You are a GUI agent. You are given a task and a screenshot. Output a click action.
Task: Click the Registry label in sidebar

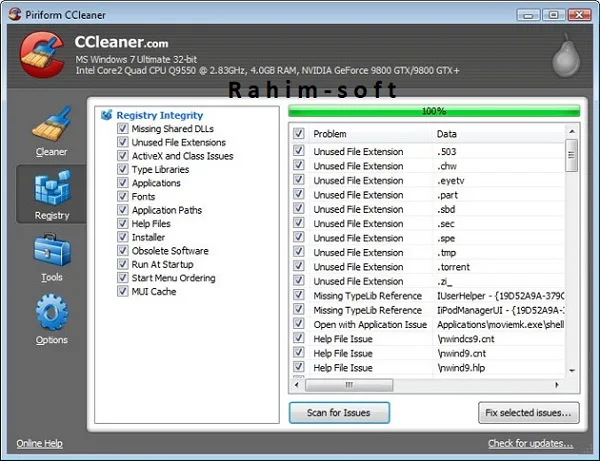(52, 215)
